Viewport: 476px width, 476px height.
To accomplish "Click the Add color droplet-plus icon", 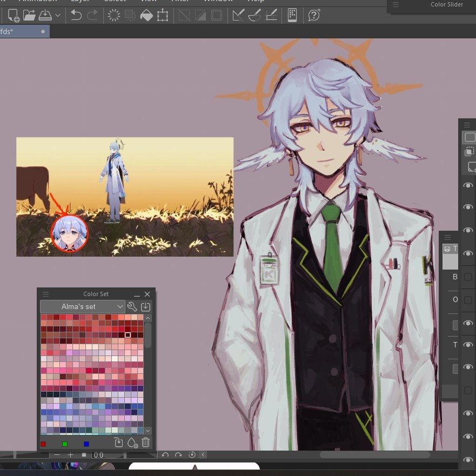I will tap(133, 443).
